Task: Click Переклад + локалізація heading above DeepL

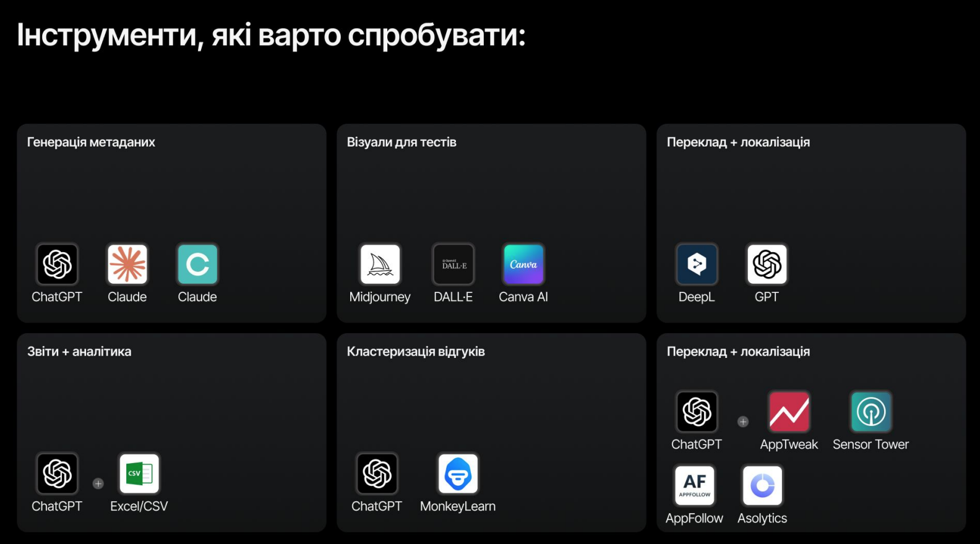Action: pos(738,142)
